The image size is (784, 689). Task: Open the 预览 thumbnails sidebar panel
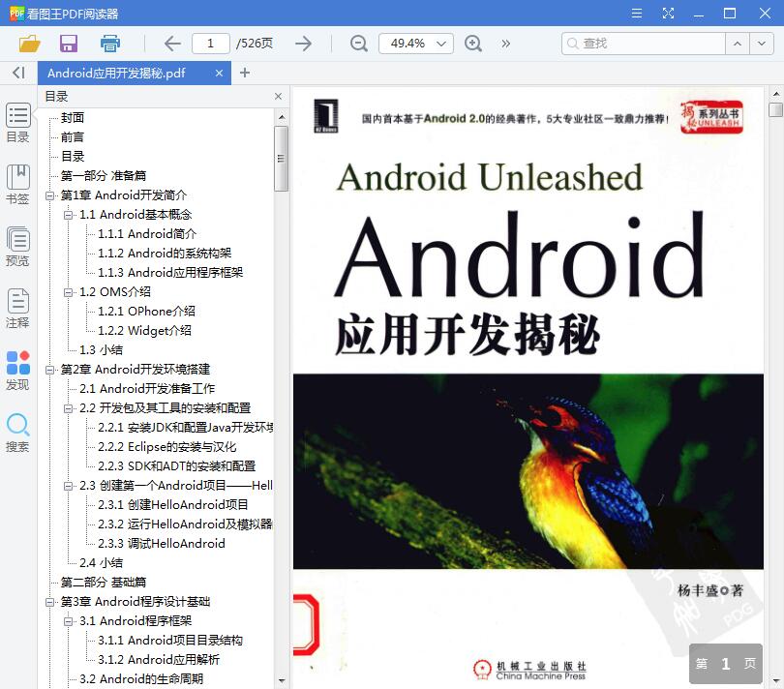click(18, 247)
